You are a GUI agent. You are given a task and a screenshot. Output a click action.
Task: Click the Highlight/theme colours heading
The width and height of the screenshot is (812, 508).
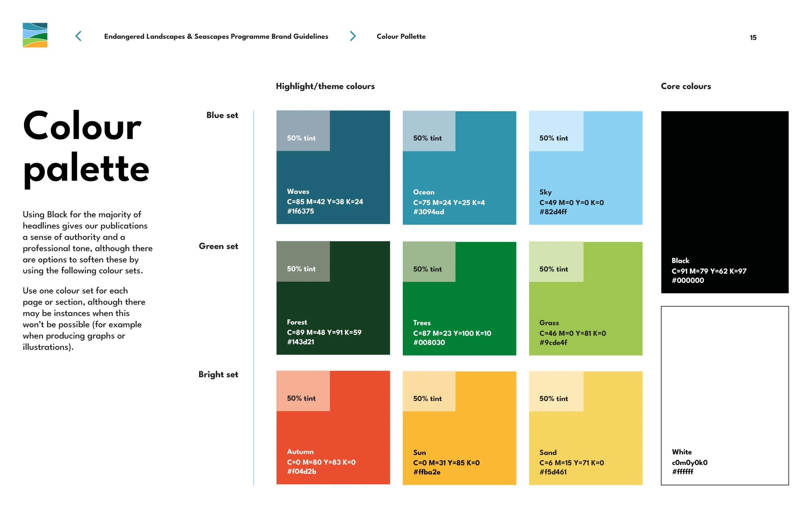325,86
